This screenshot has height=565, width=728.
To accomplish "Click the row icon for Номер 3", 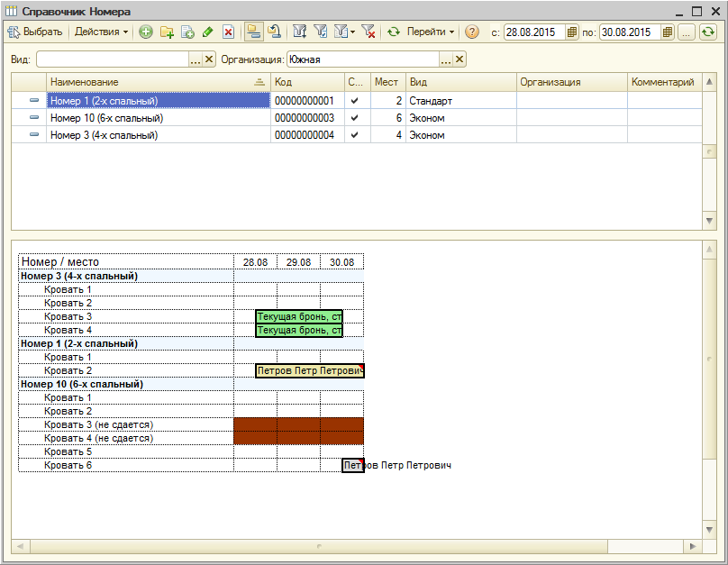I will pos(34,134).
